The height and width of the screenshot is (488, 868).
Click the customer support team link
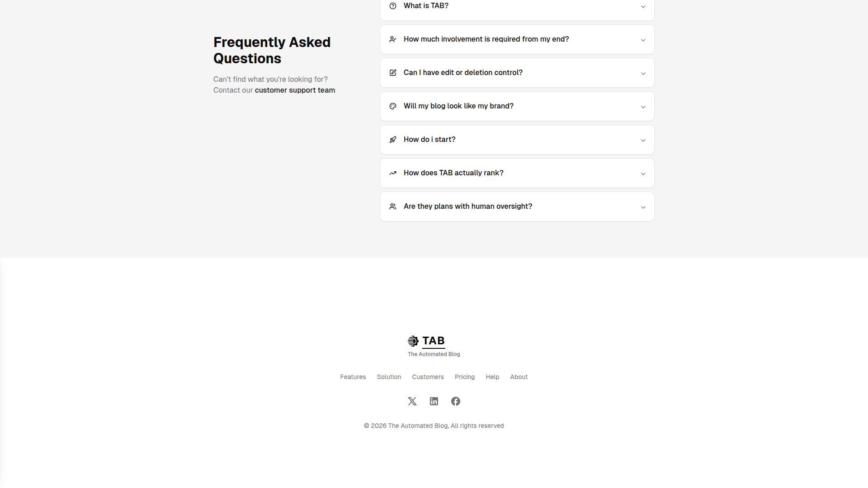point(295,90)
